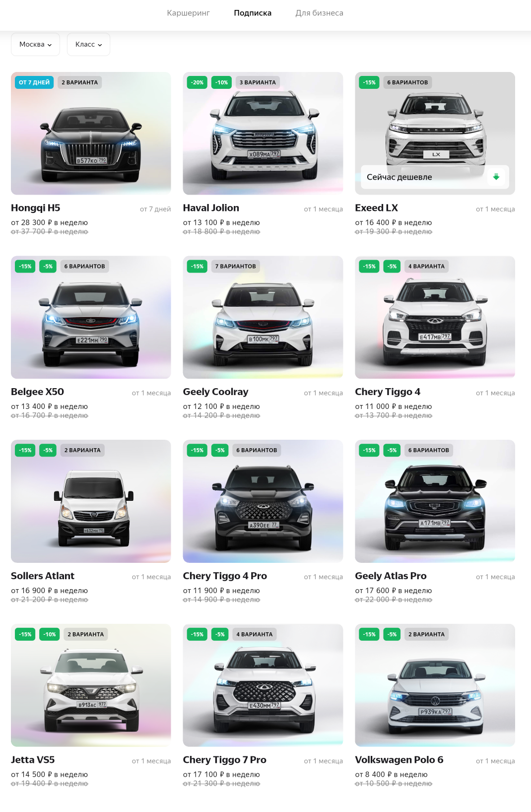Click the blue ОТ 7 ДНЕЙ badge
Image resolution: width=531 pixels, height=812 pixels.
34,82
